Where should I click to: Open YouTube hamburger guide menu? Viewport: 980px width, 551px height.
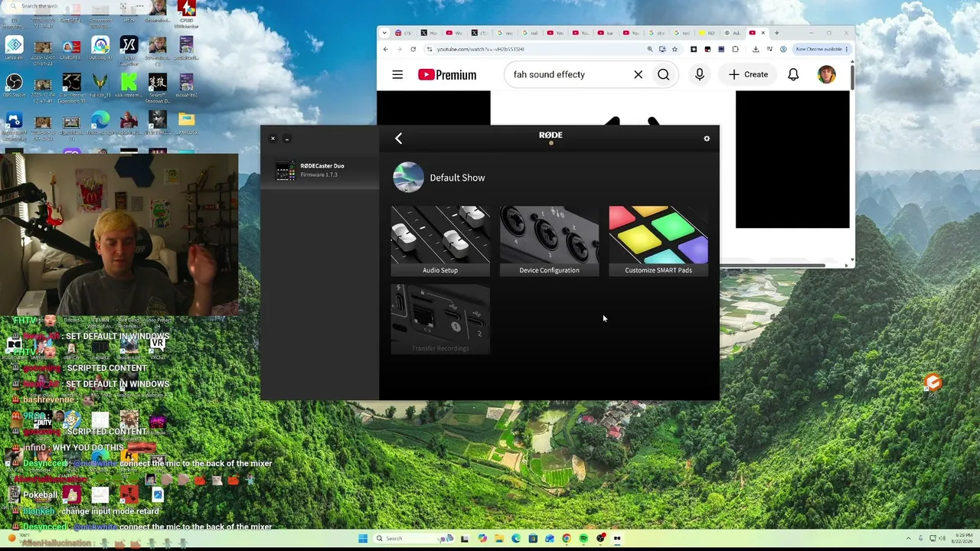[397, 74]
